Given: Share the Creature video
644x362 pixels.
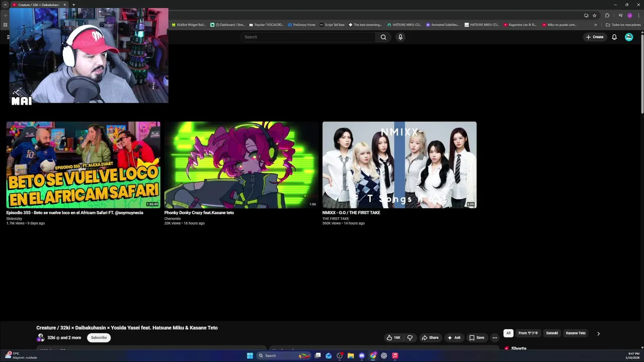Looking at the screenshot, I should [x=430, y=338].
